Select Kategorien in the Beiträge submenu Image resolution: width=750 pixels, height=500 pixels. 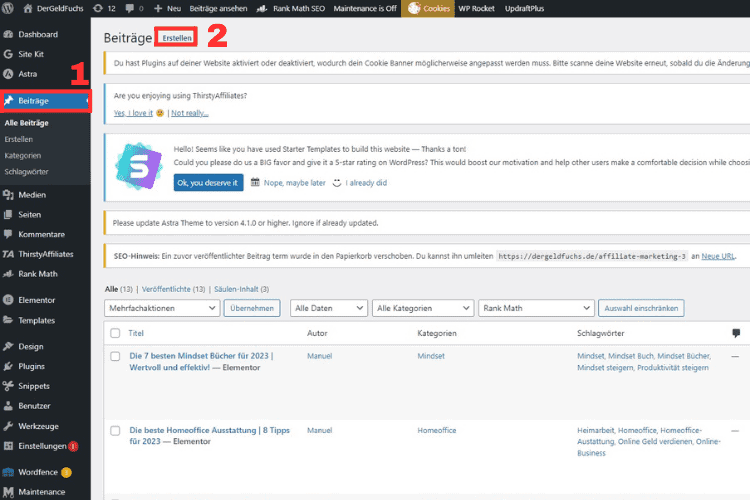pos(23,156)
